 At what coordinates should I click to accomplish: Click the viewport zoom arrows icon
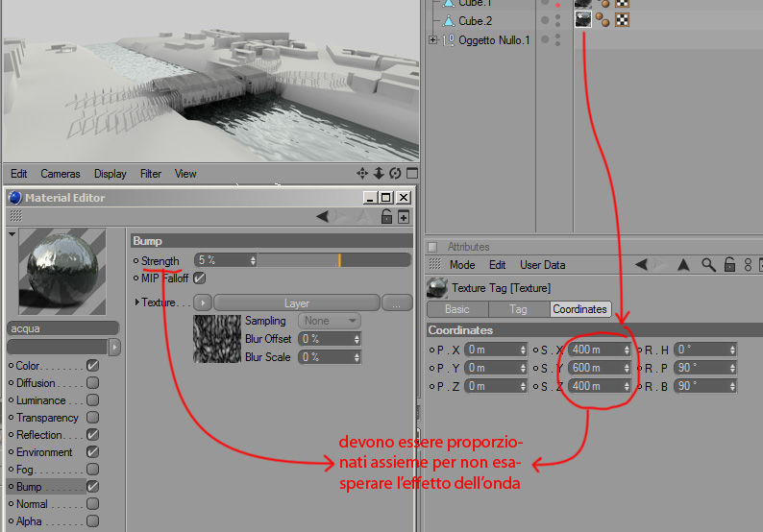click(379, 174)
